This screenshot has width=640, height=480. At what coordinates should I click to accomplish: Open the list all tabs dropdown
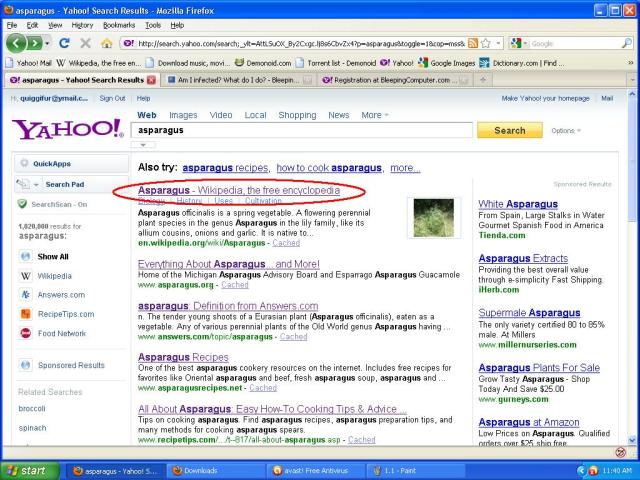633,80
